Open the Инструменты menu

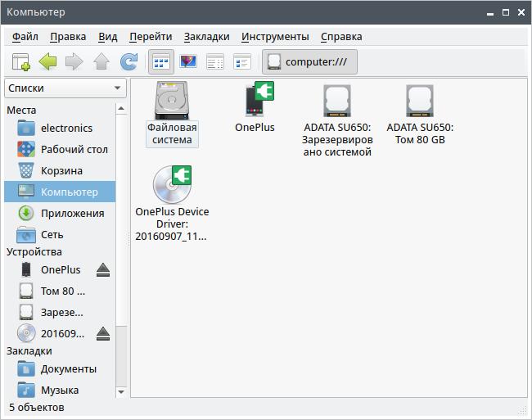tap(275, 36)
